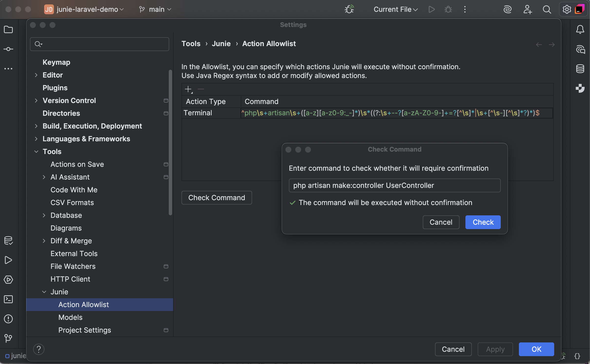This screenshot has height=364, width=590.
Task: Open the Problems tool window icon
Action: coord(8,319)
